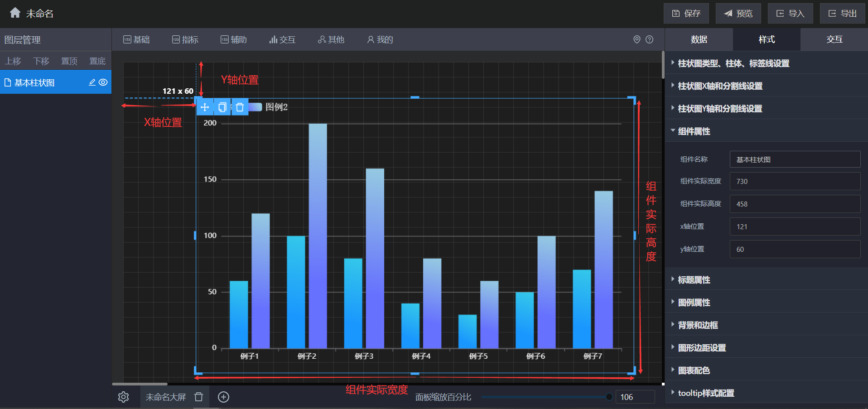The image size is (868, 409).
Task: Click 下移 to move layer down
Action: [x=41, y=61]
